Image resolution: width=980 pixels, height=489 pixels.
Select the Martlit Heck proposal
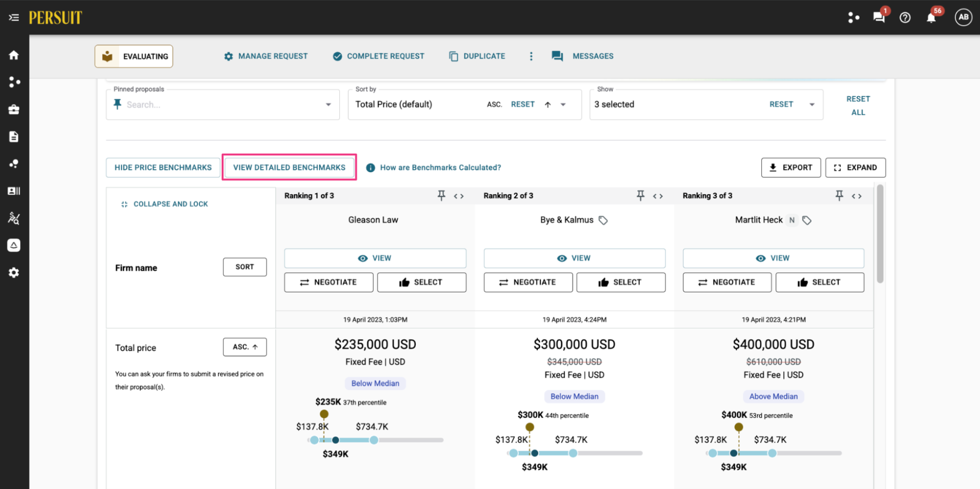click(820, 282)
